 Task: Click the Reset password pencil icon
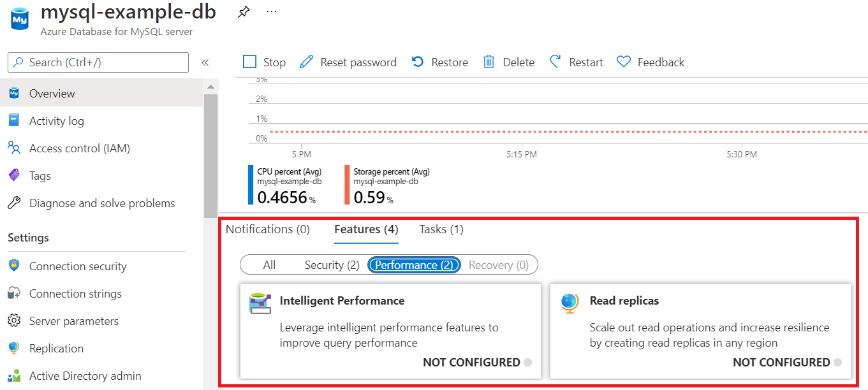point(307,62)
